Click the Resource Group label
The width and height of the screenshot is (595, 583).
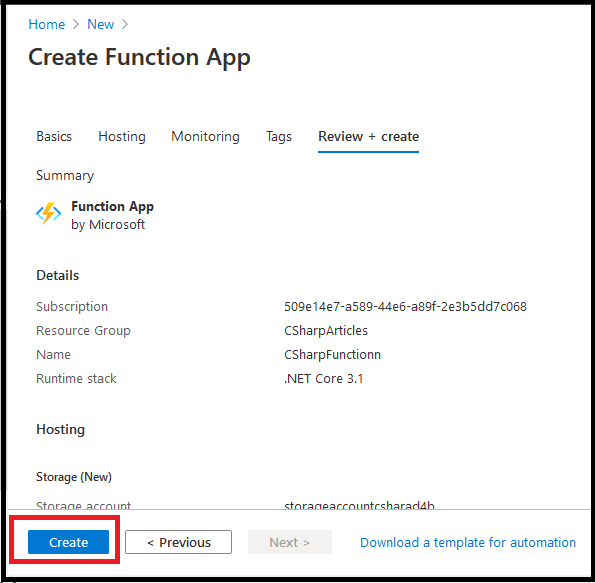[83, 331]
